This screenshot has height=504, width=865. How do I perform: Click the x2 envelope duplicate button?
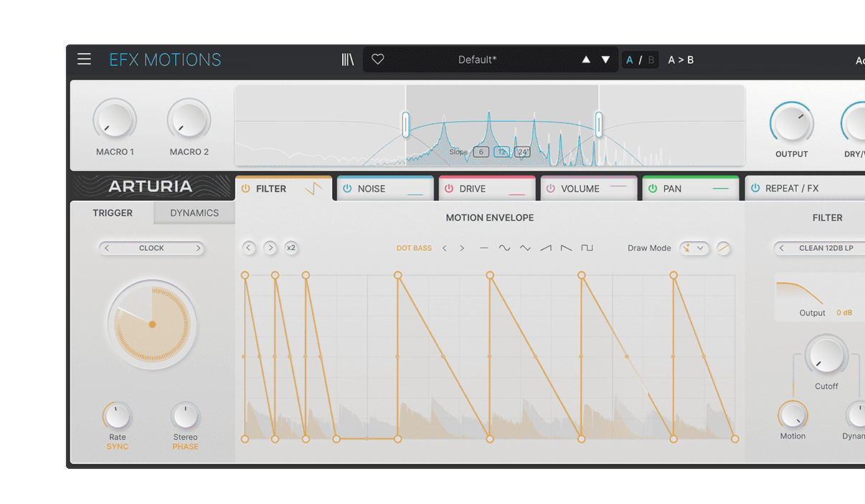tap(290, 248)
